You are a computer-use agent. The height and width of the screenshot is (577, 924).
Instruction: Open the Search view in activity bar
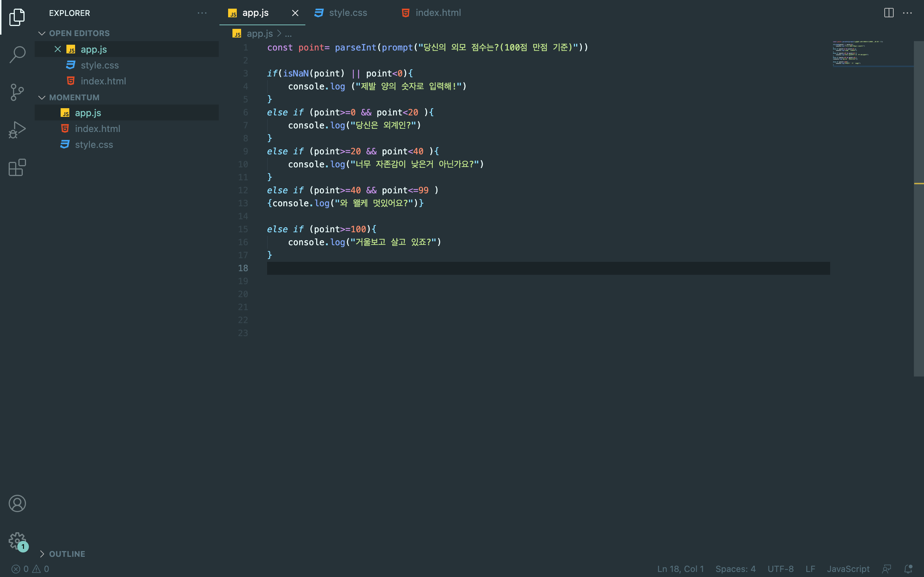[x=17, y=54]
